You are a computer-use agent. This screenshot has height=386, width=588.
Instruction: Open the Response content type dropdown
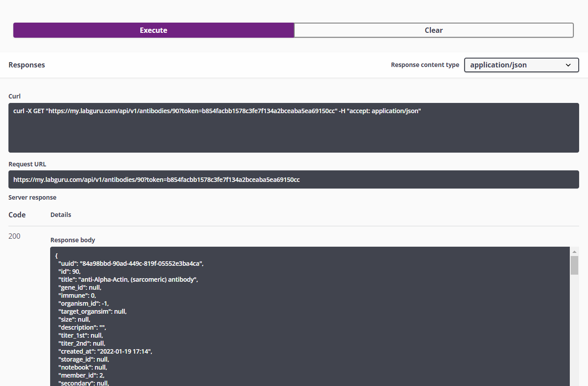[521, 65]
